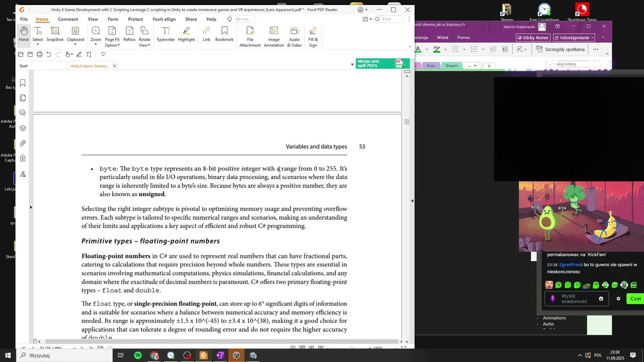Click the green Czat button
Screen dimensions: 644x362
(x=635, y=299)
